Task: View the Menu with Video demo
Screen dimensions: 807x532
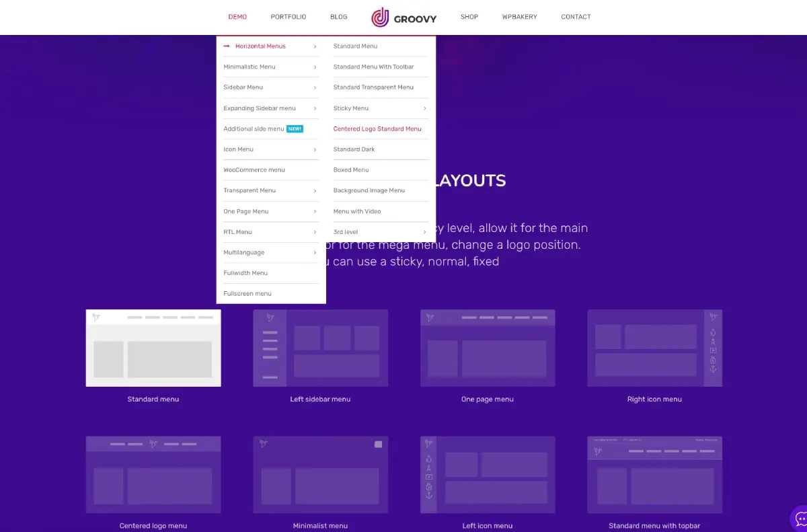Action: [x=356, y=211]
